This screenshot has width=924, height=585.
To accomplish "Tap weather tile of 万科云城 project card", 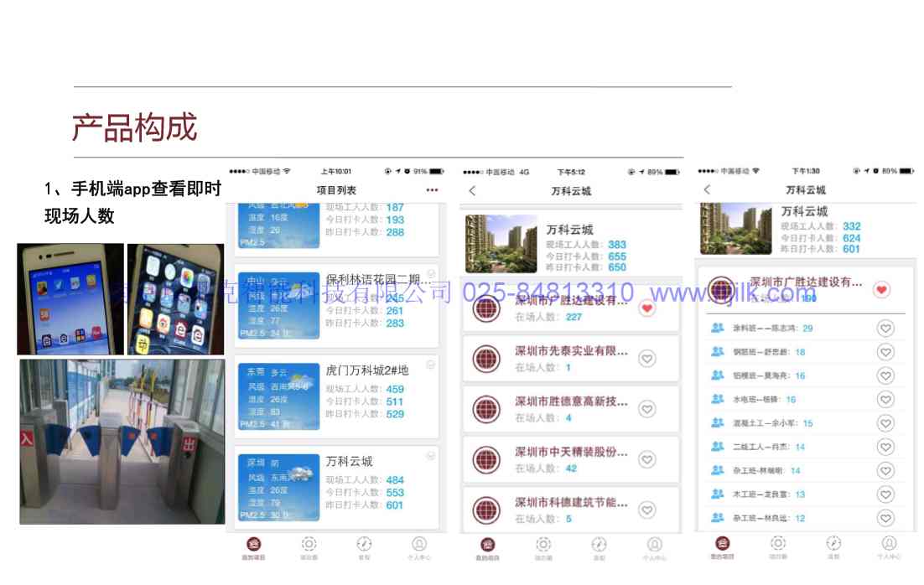I will 278,487.
